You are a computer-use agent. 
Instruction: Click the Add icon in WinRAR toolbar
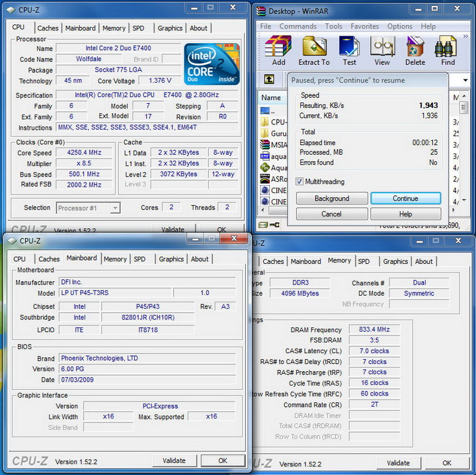278,46
